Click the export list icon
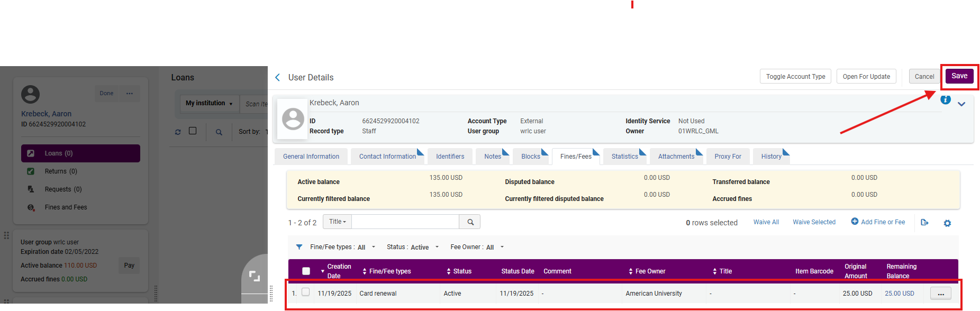The width and height of the screenshot is (980, 311). 924,223
